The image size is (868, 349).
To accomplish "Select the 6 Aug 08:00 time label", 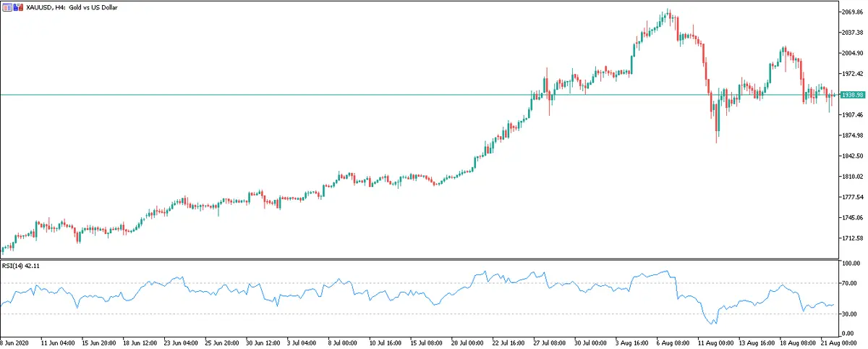I will [x=671, y=341].
